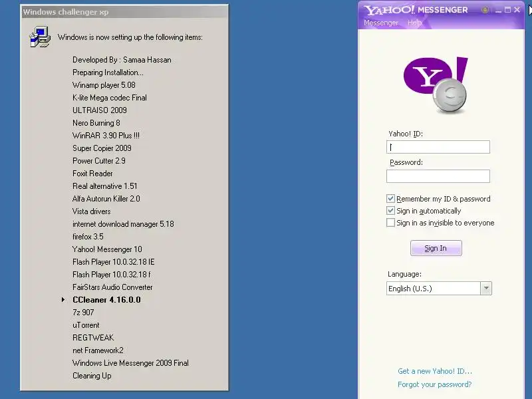Select 'Developed By : Samaa Hassan' line
Viewport: 532px width, 399px height.
tap(122, 60)
